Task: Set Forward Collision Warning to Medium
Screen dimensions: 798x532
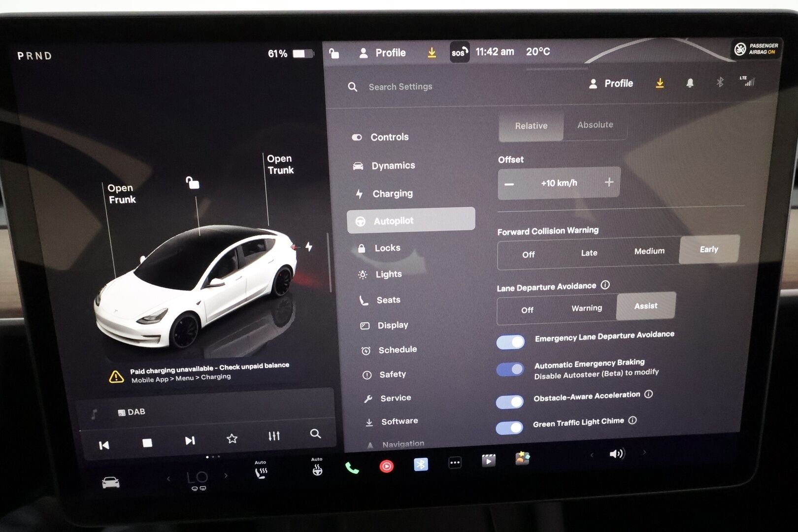Action: tap(649, 251)
